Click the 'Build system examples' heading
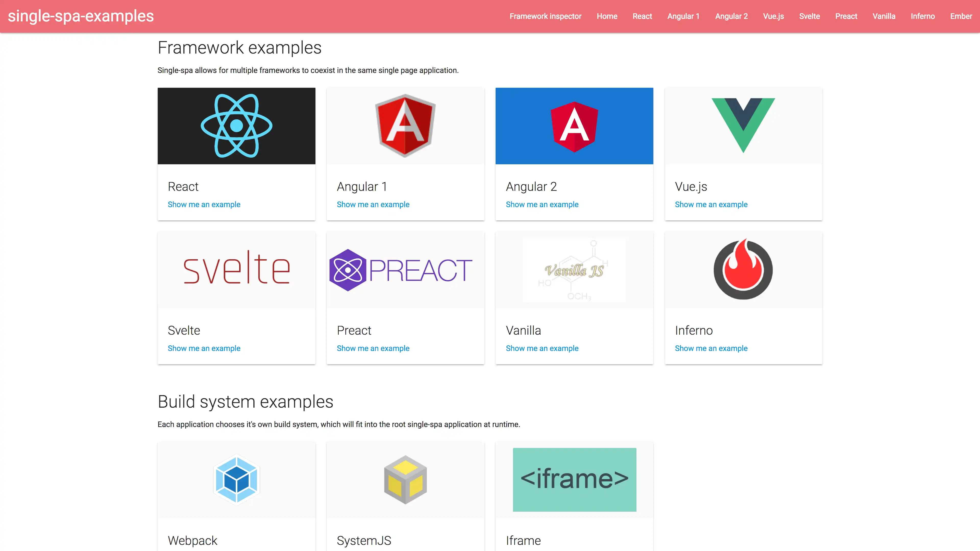Screen dimensions: 980x551 245,402
